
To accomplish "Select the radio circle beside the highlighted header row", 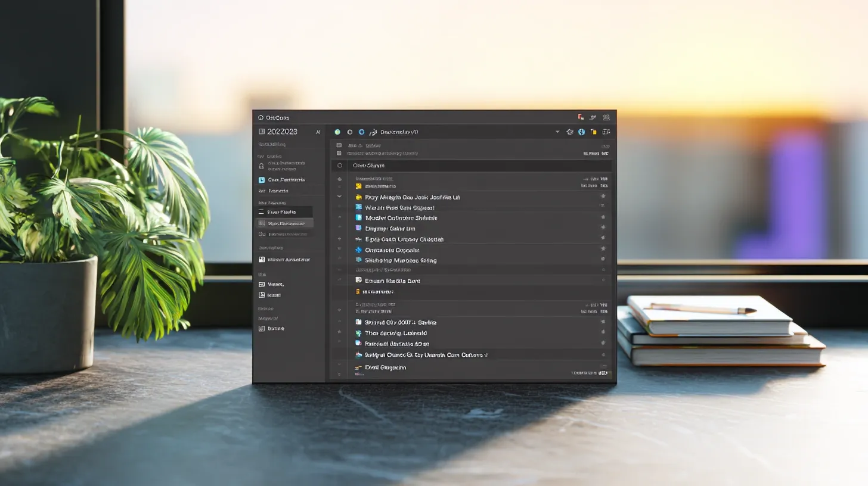I will (x=340, y=166).
